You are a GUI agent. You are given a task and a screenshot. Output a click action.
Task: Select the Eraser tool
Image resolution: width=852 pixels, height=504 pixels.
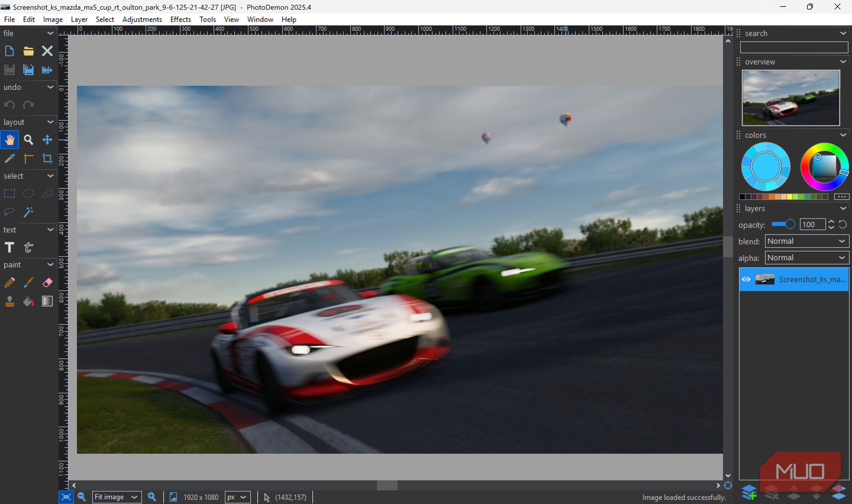click(47, 282)
